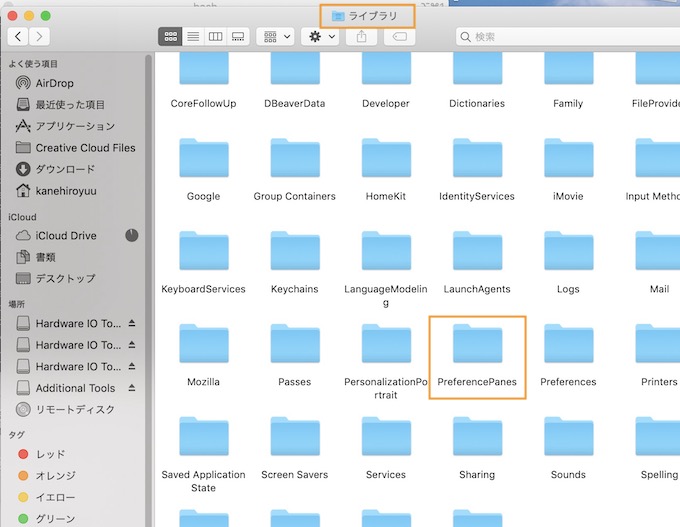Select the Keychains folder
This screenshot has width=680, height=527.
(295, 251)
